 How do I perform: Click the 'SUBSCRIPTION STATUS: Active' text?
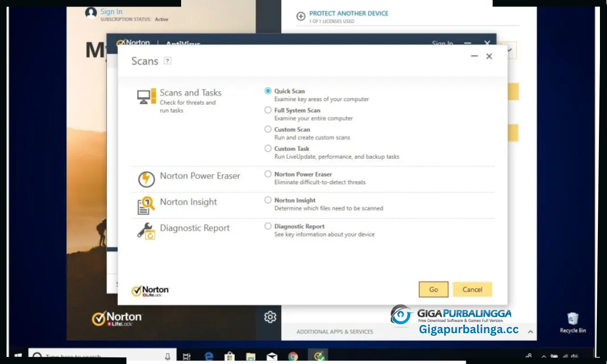tap(134, 19)
